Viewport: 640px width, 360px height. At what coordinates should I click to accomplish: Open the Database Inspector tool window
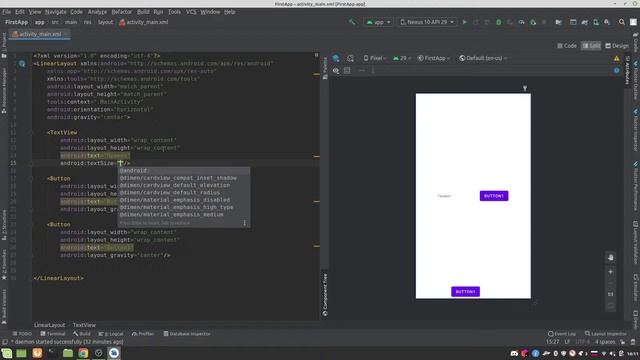click(x=187, y=333)
